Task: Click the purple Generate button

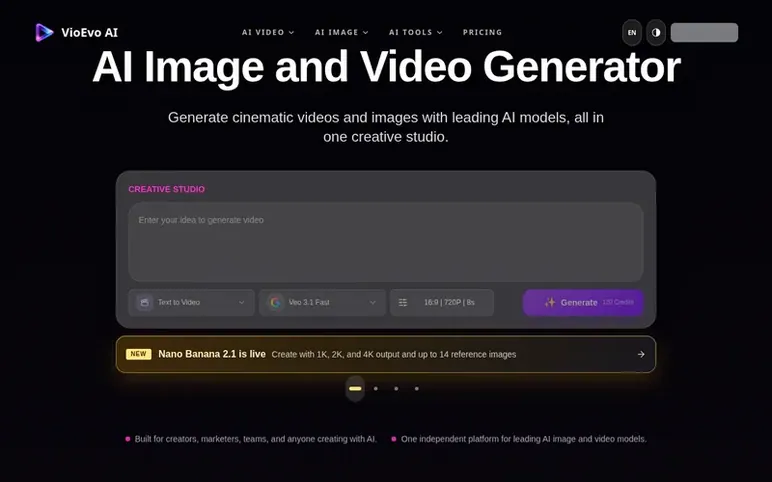Action: click(583, 302)
